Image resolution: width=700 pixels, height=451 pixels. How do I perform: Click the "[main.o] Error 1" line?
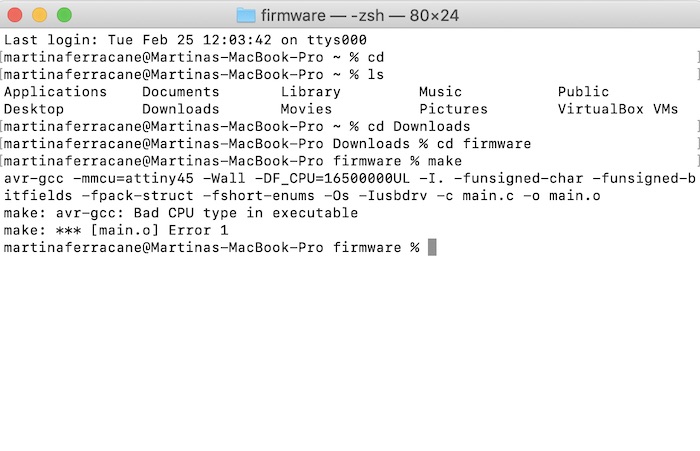116,230
